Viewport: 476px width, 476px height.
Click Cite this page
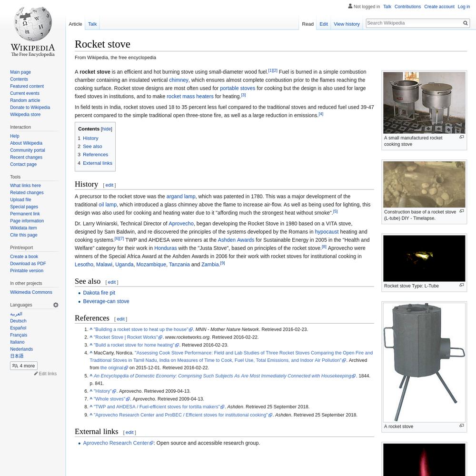(24, 235)
